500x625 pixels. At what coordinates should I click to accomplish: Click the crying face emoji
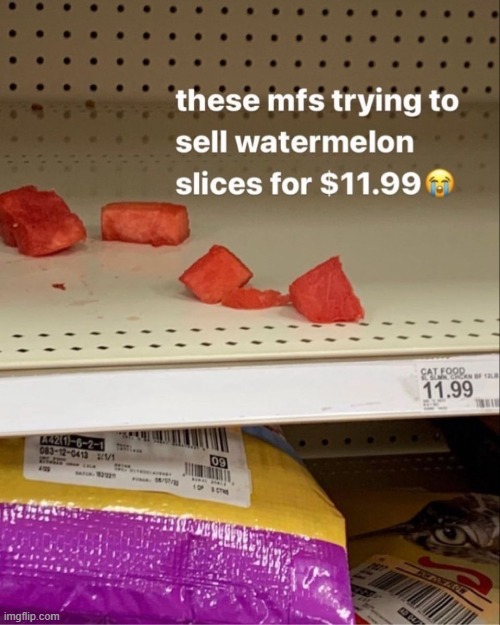pos(441,184)
